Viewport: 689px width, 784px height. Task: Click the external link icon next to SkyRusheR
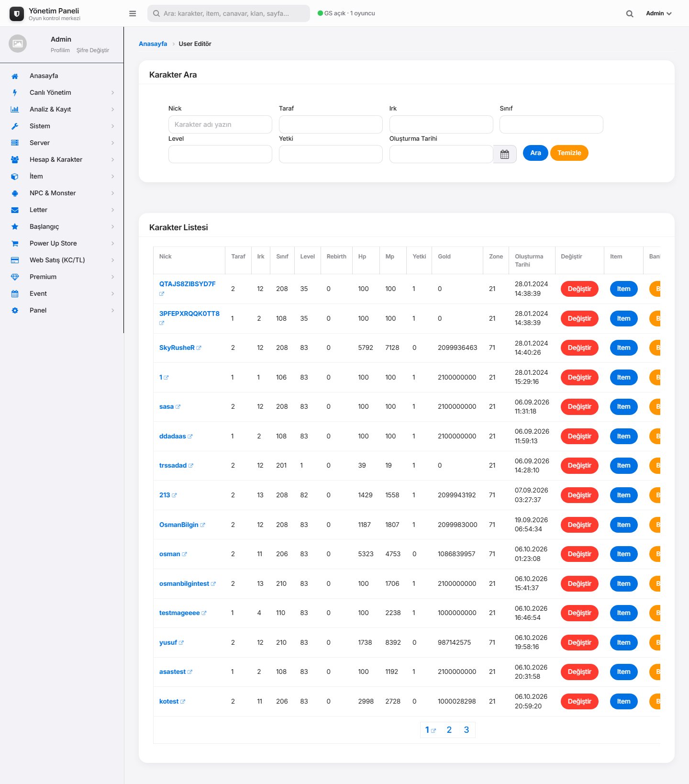199,348
